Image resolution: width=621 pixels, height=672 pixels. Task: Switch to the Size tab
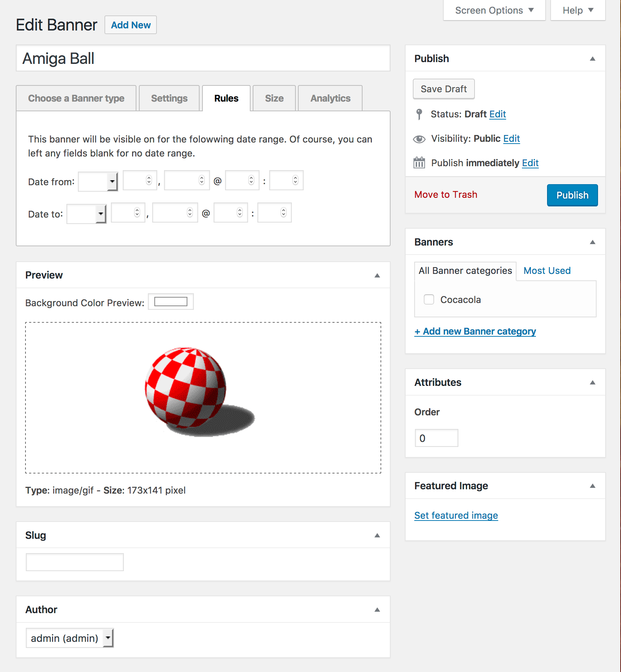point(274,98)
